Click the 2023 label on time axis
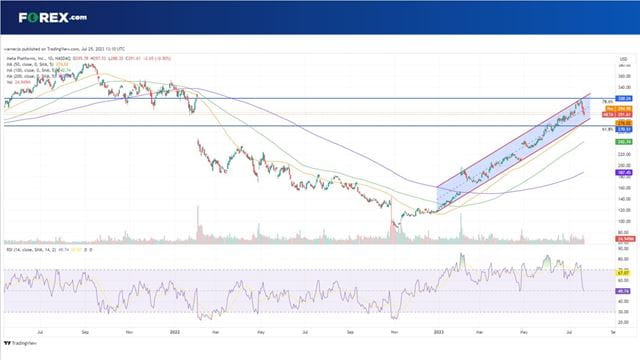 coord(438,332)
